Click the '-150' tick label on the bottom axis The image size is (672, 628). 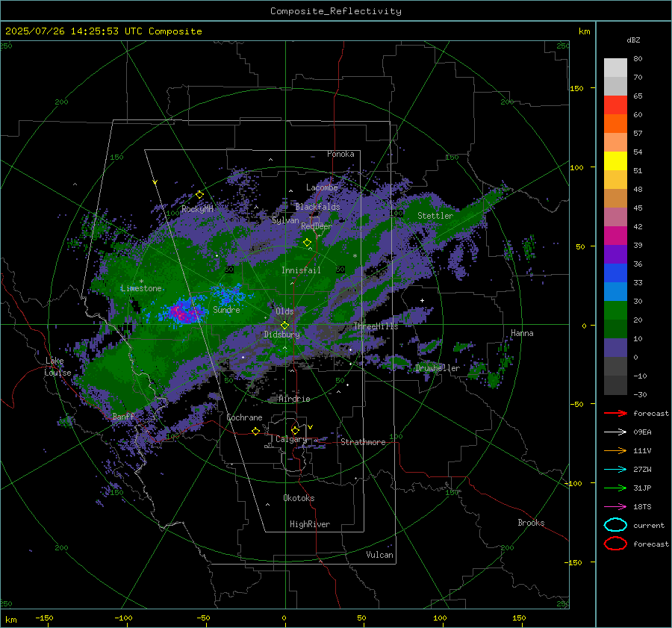44,618
